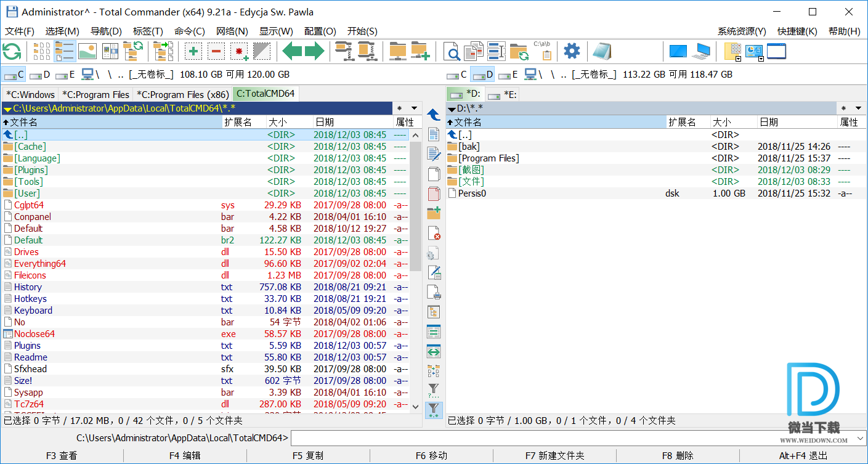The height and width of the screenshot is (464, 868).
Task: Open the 配置(O) menu
Action: point(320,31)
